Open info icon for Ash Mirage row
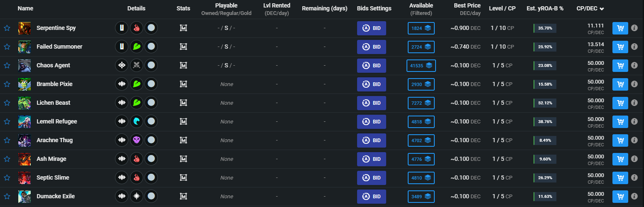This screenshot has height=207, width=644. 634,159
